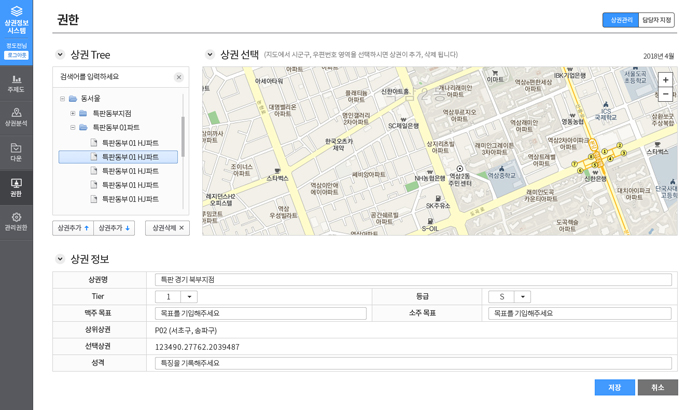Viewport: 700px width, 410px height.
Task: Open the Tier dropdown
Action: (190, 297)
